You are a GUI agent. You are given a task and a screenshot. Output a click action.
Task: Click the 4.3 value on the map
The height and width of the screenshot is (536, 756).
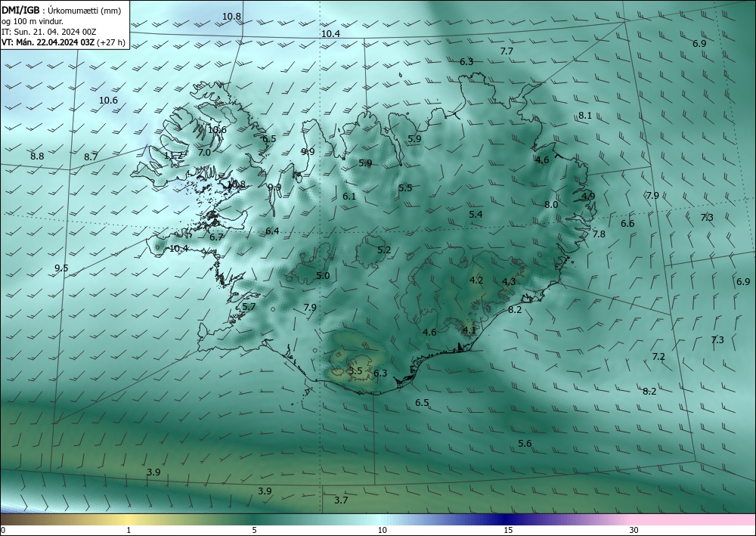point(509,281)
